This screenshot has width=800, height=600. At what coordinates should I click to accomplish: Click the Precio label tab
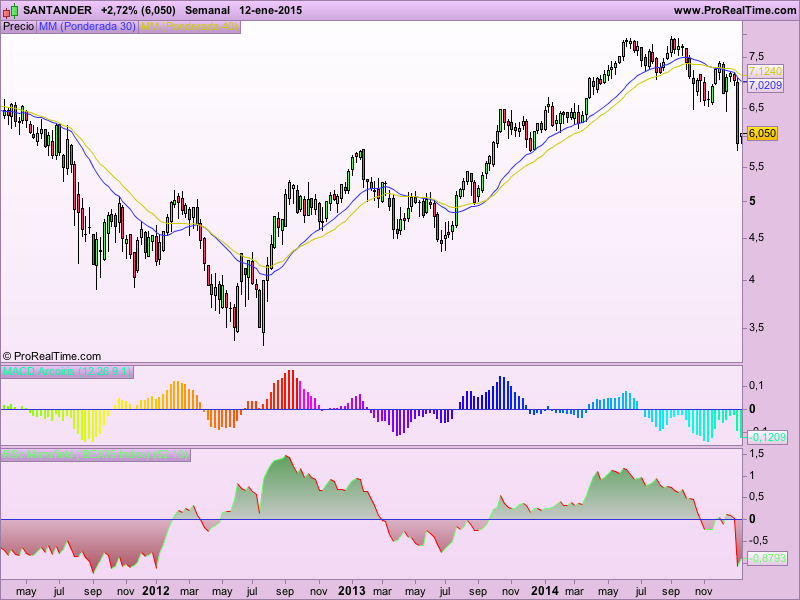(x=18, y=26)
